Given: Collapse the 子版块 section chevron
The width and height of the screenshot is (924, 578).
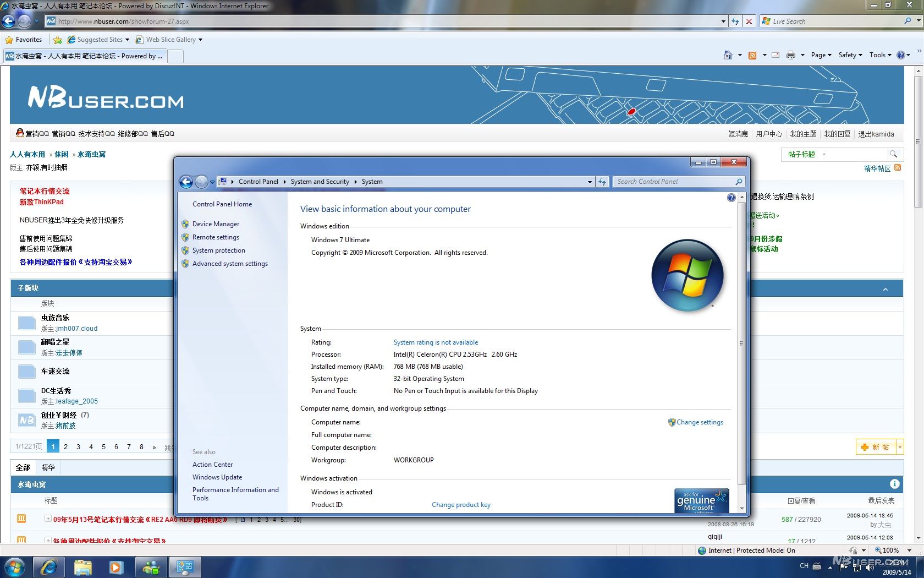Looking at the screenshot, I should 886,289.
